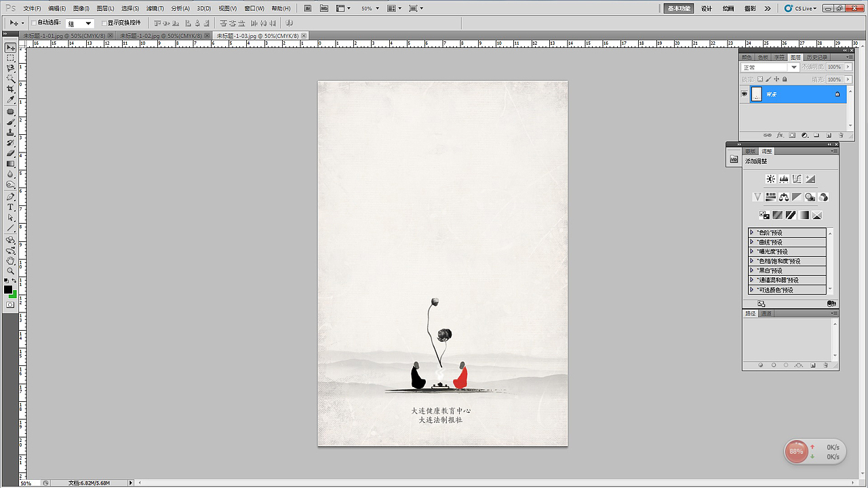Select the Move tool in toolbox

(10, 47)
